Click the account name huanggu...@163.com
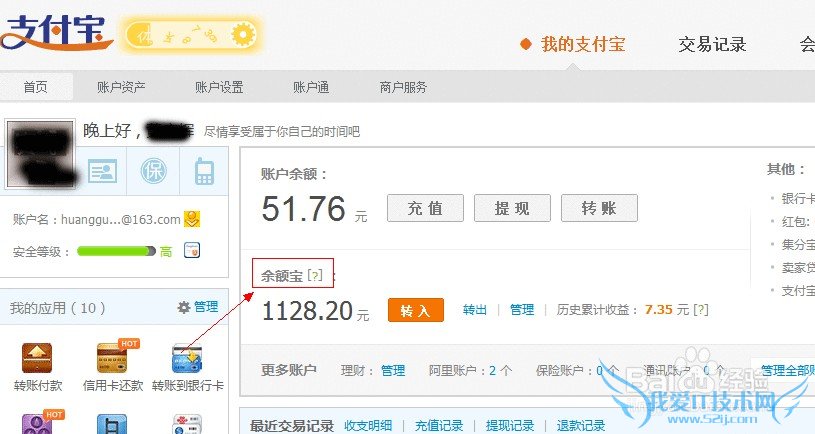 pyautogui.click(x=121, y=219)
